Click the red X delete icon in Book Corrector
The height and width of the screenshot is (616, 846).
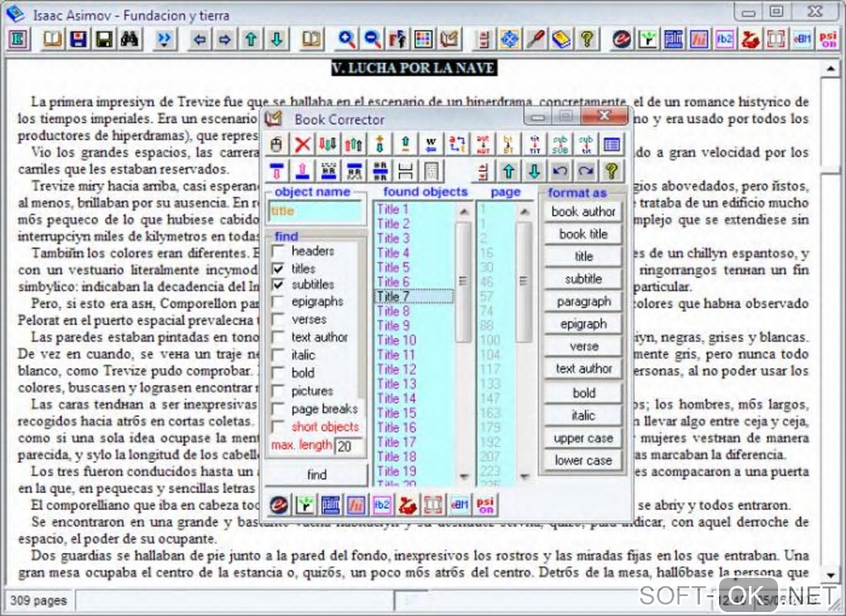(x=302, y=144)
